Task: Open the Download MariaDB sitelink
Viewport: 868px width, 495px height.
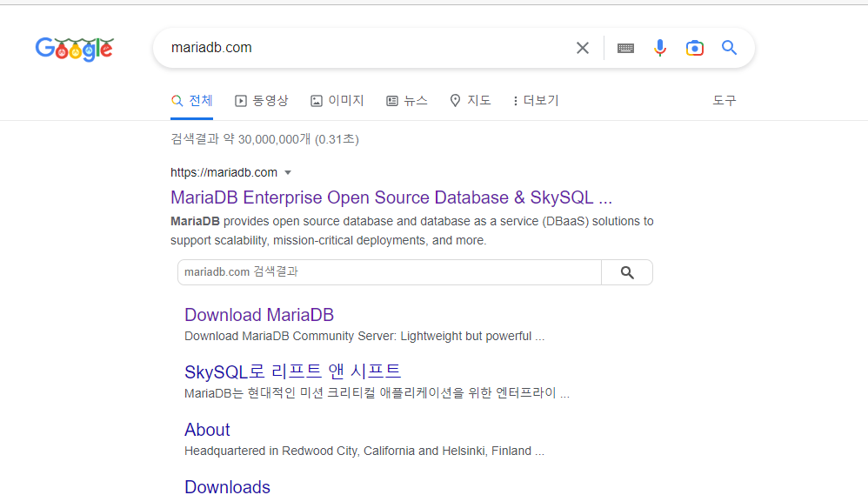Action: click(x=259, y=315)
